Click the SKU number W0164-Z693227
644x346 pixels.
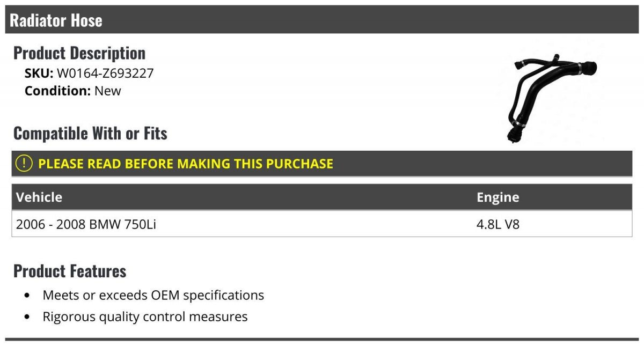pos(105,73)
